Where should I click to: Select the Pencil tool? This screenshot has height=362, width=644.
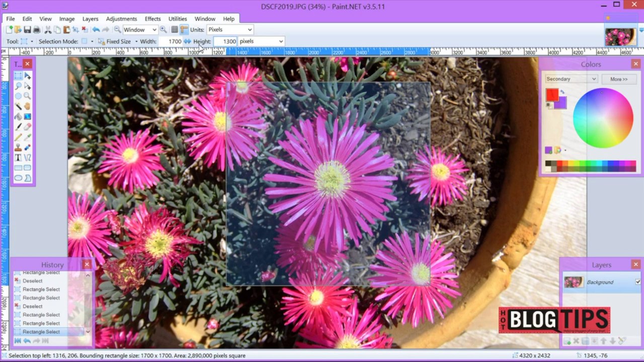coord(18,137)
